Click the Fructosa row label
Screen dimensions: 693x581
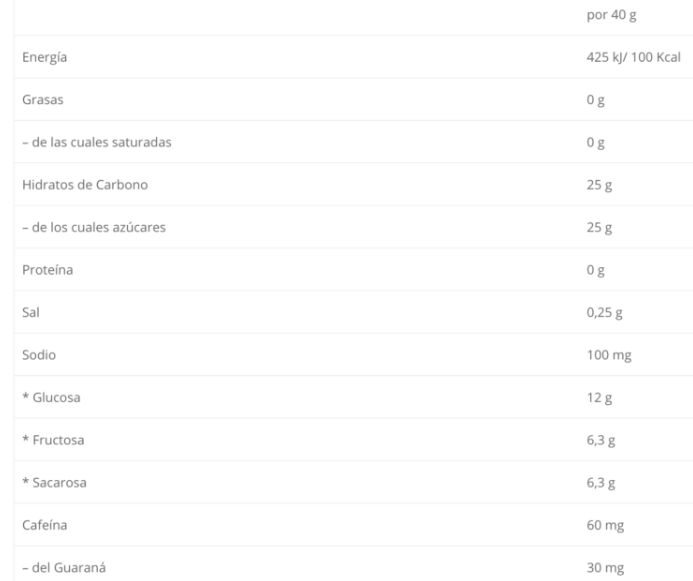58,440
